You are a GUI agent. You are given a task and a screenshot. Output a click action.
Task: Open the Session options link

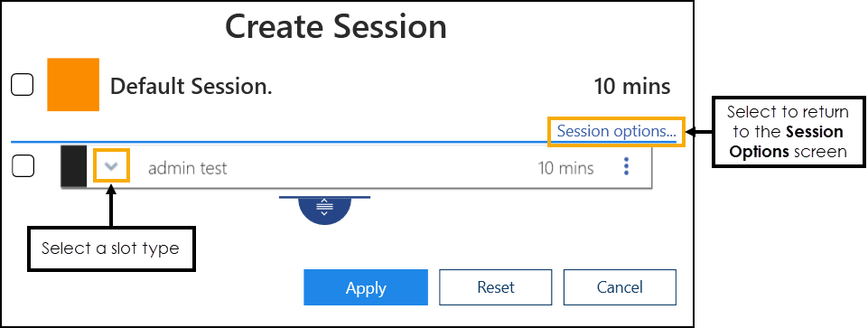coord(616,132)
